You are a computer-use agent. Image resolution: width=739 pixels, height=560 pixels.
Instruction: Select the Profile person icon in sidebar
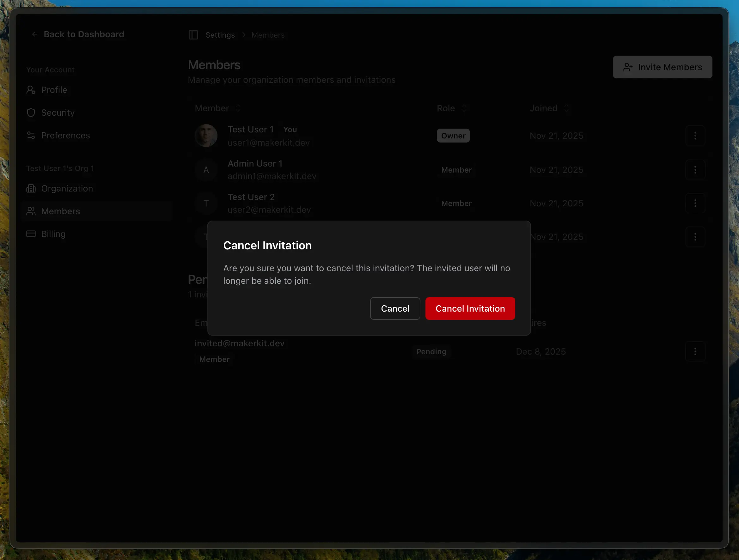[x=31, y=90]
